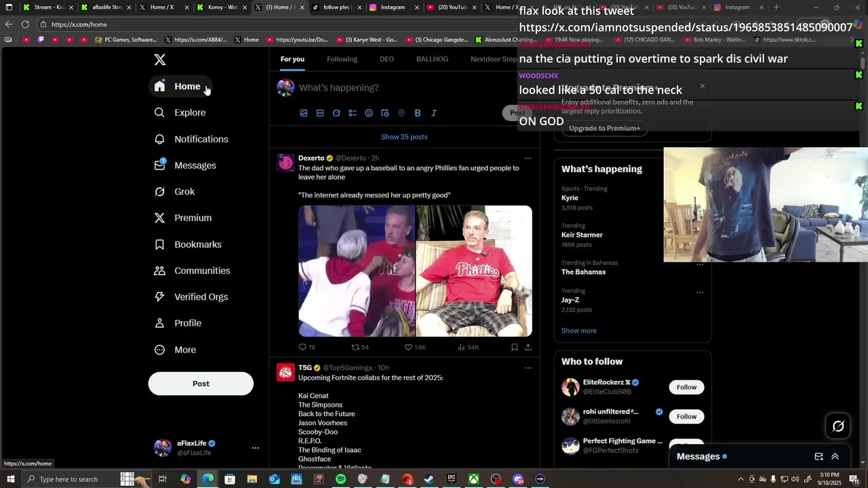The height and width of the screenshot is (488, 868).
Task: Open Steam from the taskbar
Action: 429,479
